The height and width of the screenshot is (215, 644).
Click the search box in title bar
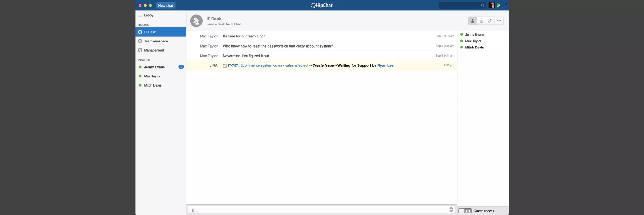pyautogui.click(x=462, y=5)
